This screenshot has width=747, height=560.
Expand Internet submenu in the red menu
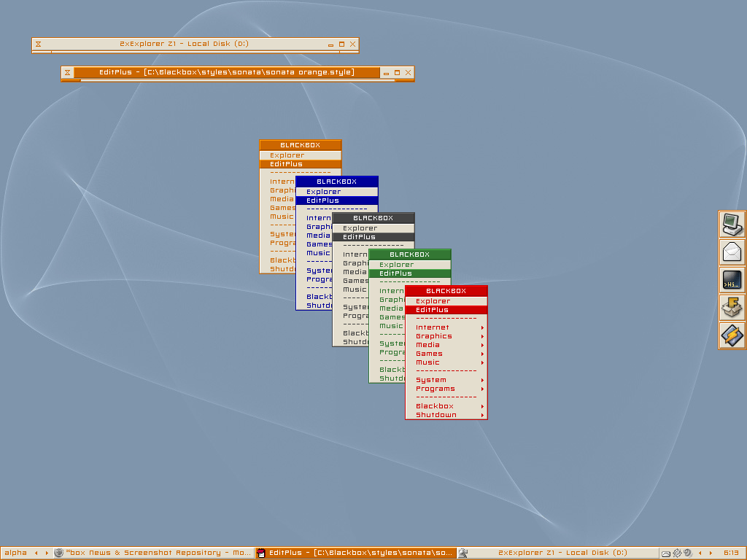pyautogui.click(x=446, y=327)
